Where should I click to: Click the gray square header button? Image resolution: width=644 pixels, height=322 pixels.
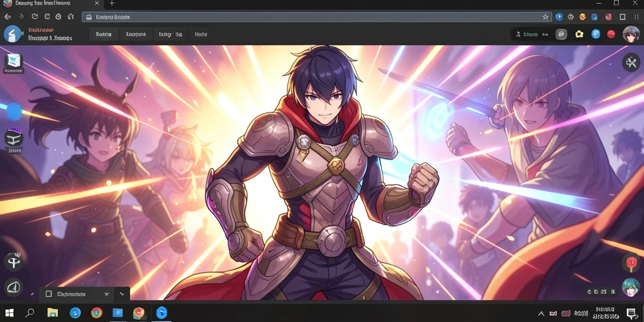[x=562, y=35]
